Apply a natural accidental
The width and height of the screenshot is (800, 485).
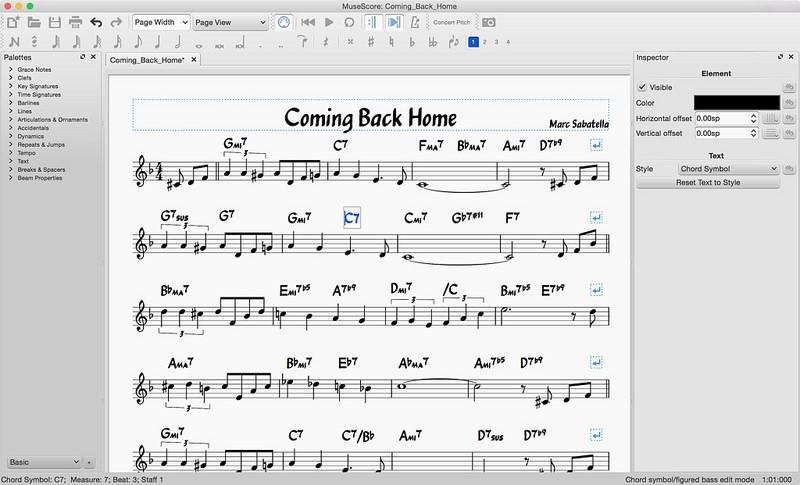point(391,42)
